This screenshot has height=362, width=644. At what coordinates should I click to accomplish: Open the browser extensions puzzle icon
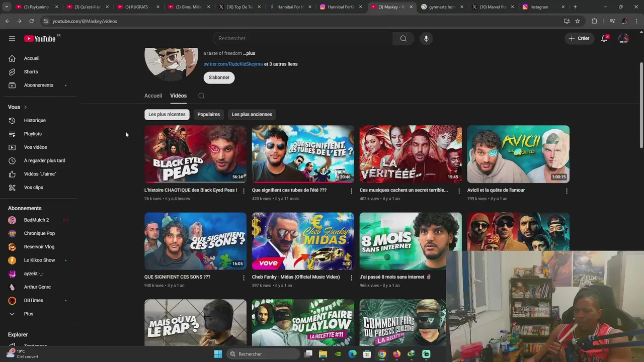pos(594,21)
